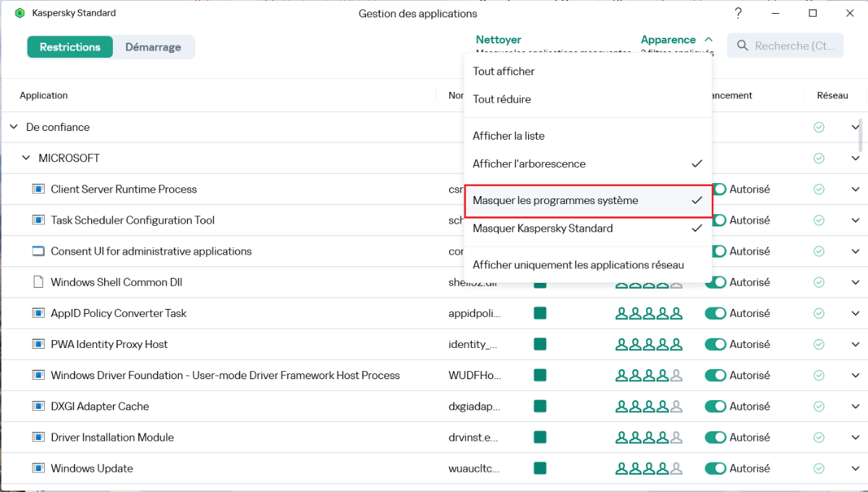
Task: Click the Recherche search field
Action: click(x=793, y=46)
